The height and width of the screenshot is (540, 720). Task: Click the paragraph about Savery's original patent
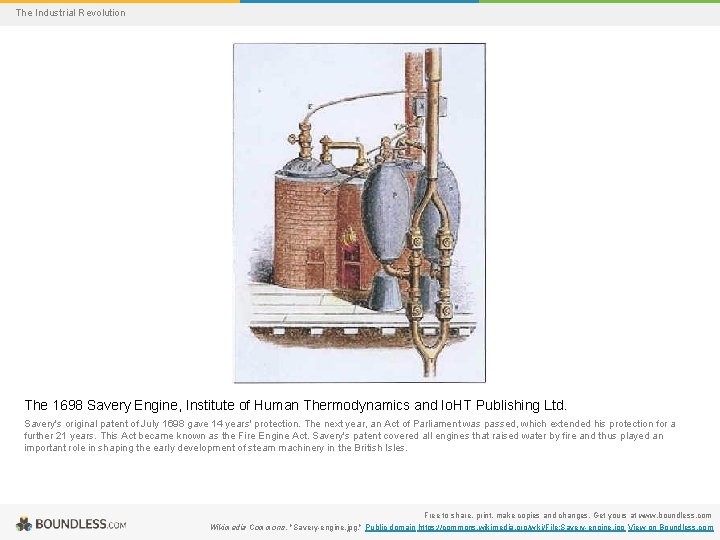tap(349, 435)
